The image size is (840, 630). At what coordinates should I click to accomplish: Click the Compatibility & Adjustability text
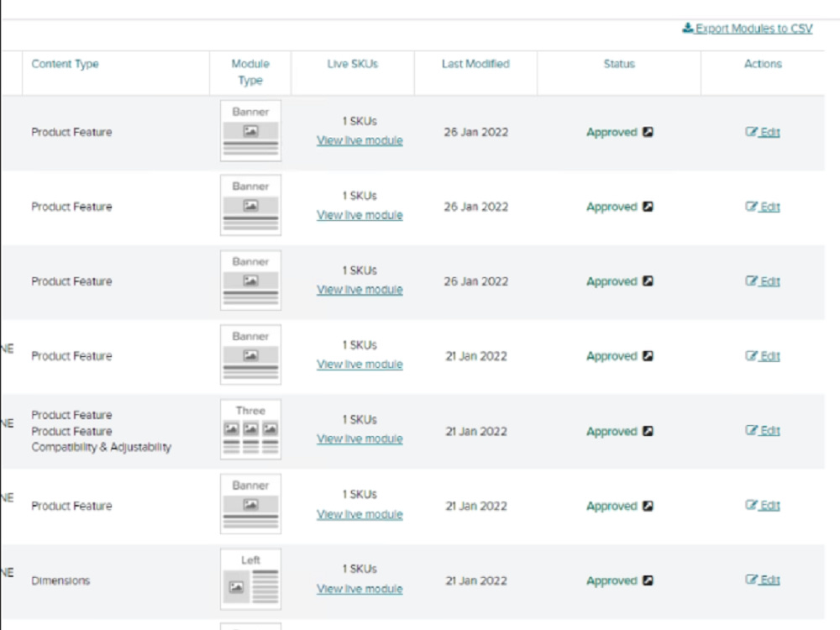pos(102,447)
